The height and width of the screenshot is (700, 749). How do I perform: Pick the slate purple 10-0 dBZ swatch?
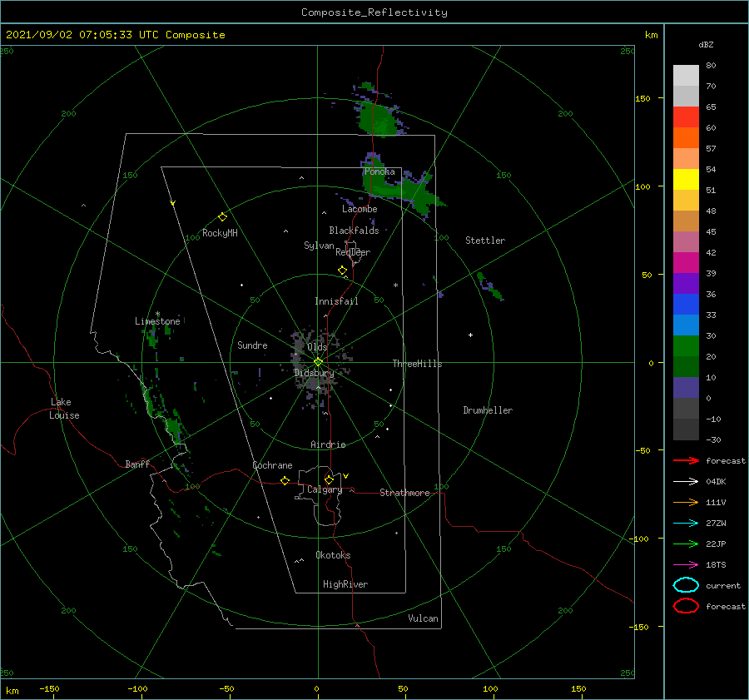pyautogui.click(x=686, y=388)
